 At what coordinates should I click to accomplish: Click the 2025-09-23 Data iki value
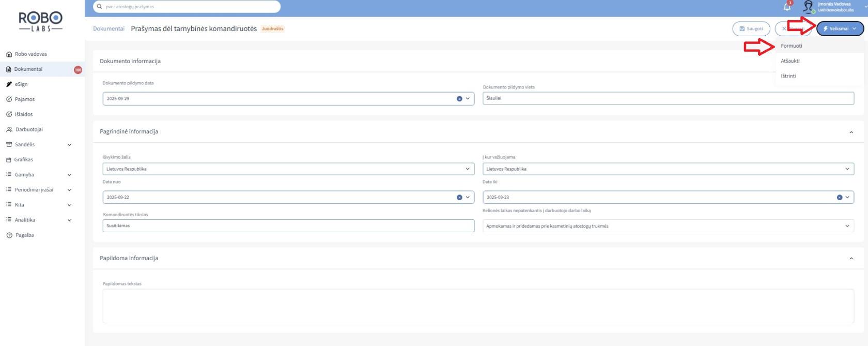coord(498,197)
